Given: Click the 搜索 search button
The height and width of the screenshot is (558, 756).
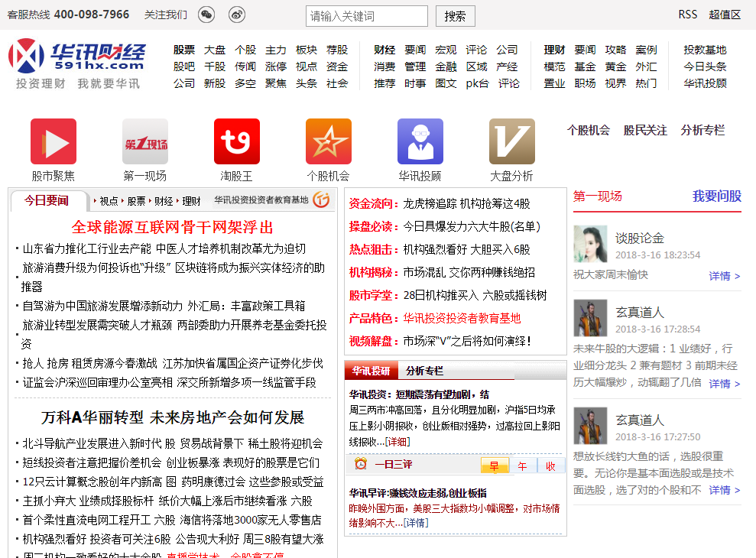Looking at the screenshot, I should pos(455,16).
